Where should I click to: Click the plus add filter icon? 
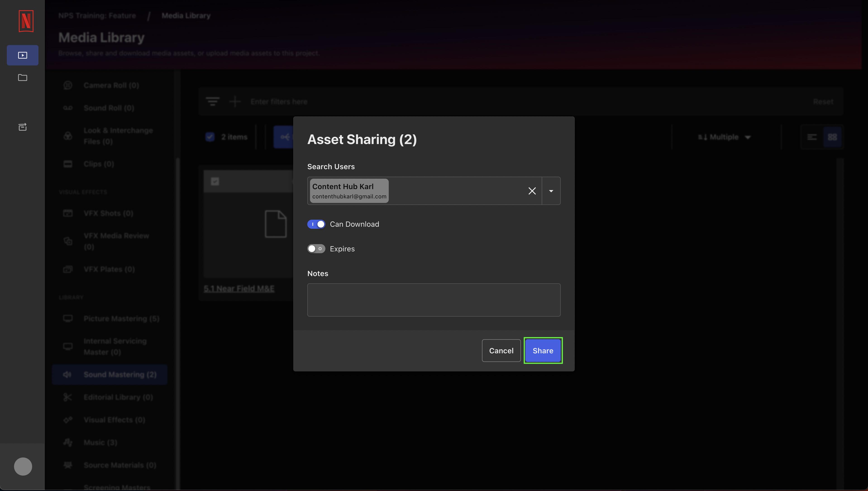[235, 101]
